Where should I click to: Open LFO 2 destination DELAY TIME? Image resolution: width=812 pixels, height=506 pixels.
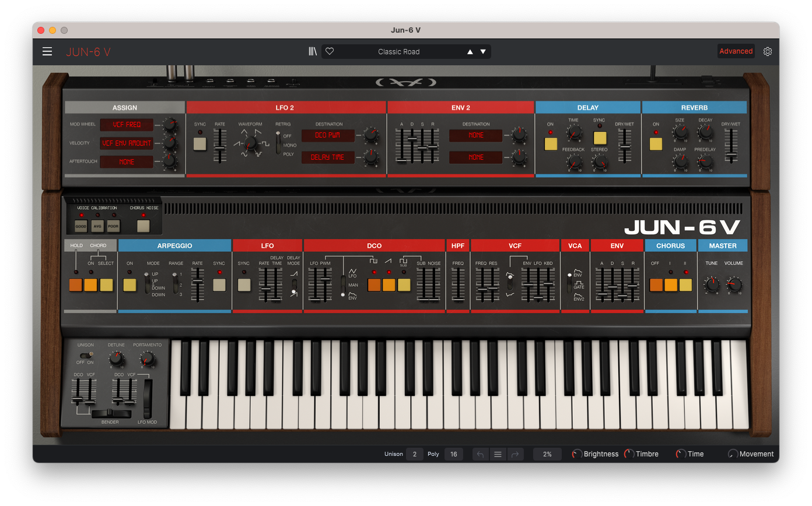328,157
